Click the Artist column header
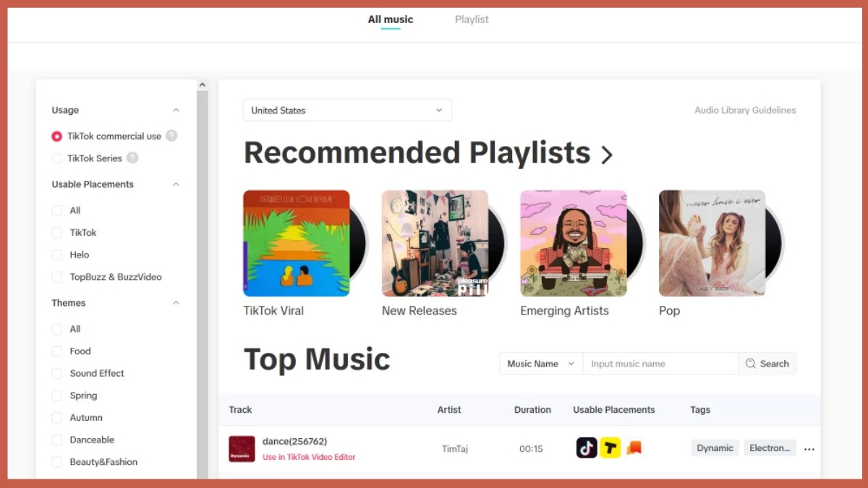The width and height of the screenshot is (868, 488). pyautogui.click(x=449, y=410)
